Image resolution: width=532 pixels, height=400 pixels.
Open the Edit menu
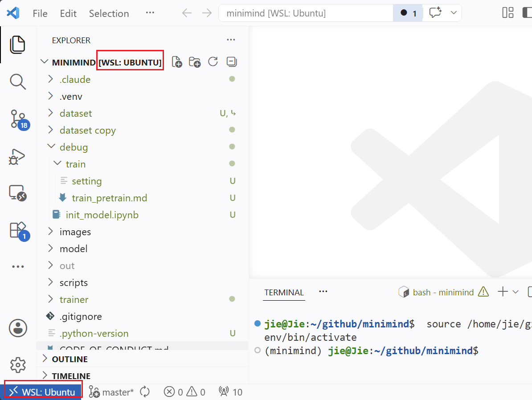click(68, 13)
